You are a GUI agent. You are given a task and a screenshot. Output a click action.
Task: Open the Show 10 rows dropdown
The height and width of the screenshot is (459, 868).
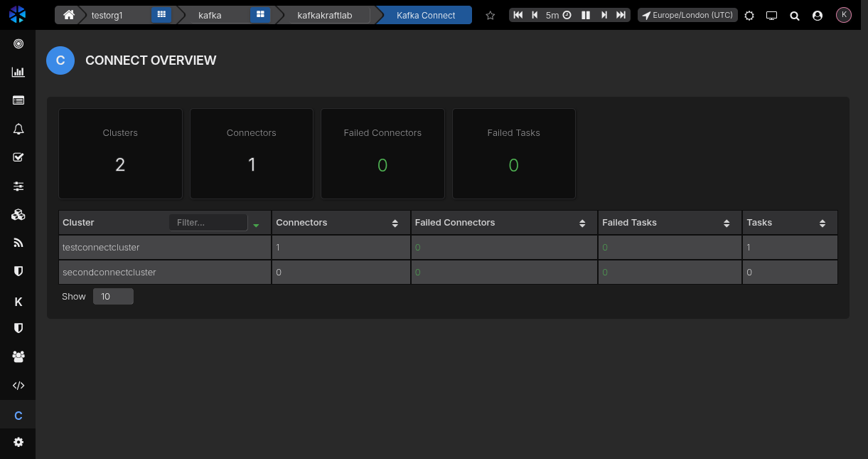coord(113,297)
